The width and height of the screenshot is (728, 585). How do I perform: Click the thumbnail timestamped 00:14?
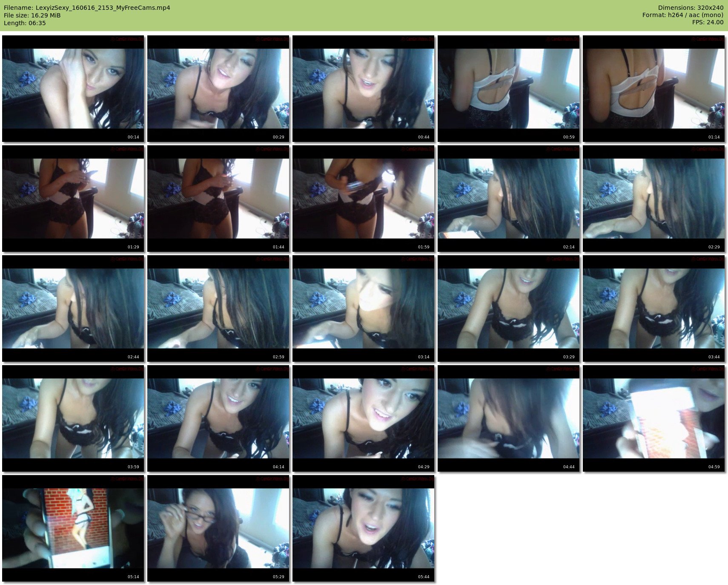(73, 89)
